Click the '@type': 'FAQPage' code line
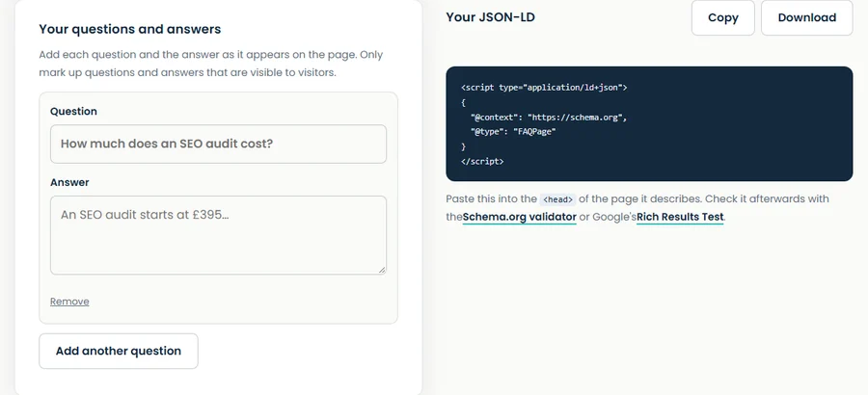The width and height of the screenshot is (868, 395). point(513,132)
